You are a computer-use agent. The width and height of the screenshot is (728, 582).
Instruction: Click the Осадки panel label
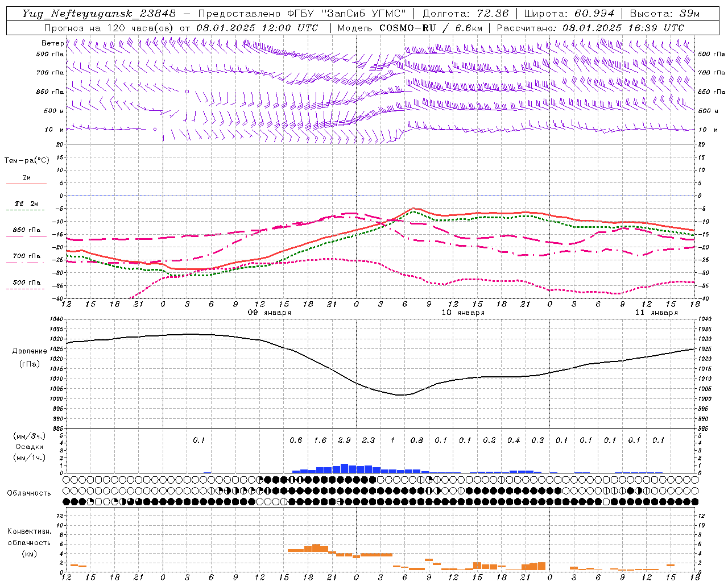(x=29, y=447)
